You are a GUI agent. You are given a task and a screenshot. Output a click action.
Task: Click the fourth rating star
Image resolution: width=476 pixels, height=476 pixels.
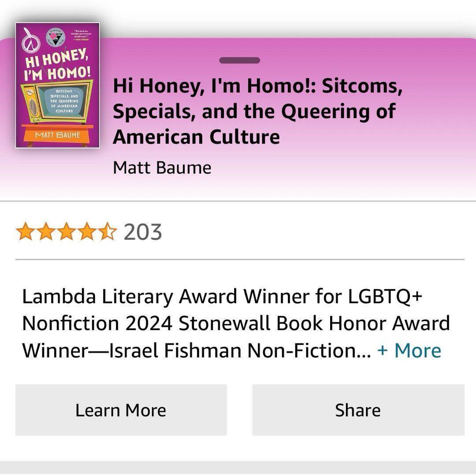click(87, 232)
